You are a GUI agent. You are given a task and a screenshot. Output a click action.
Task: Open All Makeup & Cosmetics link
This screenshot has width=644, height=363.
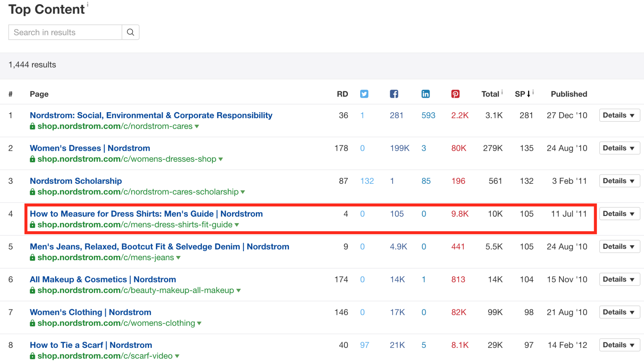[x=103, y=279]
